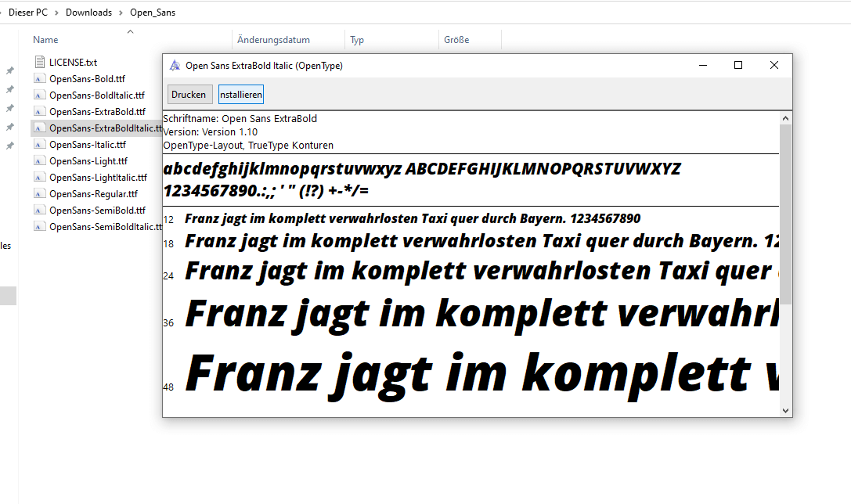Click the OpenType-Layout, TrueType Konturen line
Screen dimensions: 851x504
[249, 146]
